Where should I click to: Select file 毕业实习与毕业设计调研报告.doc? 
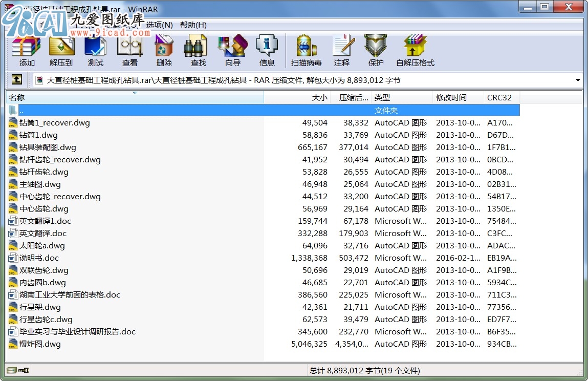[77, 332]
